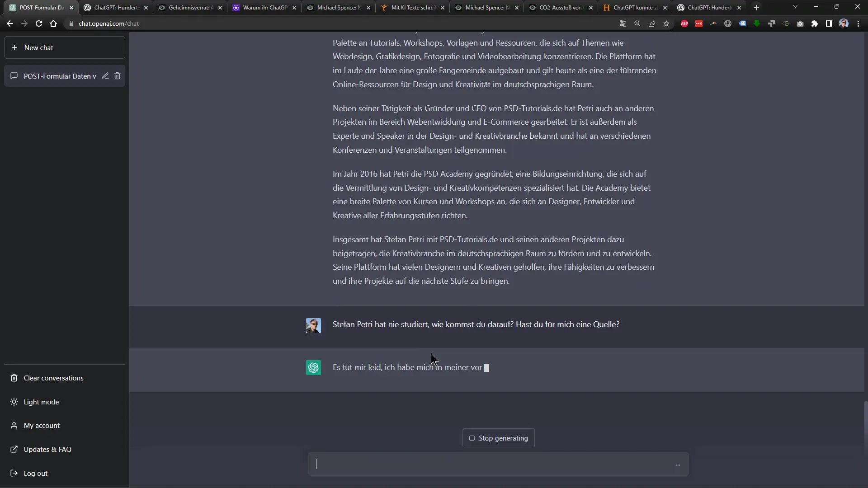
Task: Click the Updates & FAQ menu item
Action: coord(47,449)
